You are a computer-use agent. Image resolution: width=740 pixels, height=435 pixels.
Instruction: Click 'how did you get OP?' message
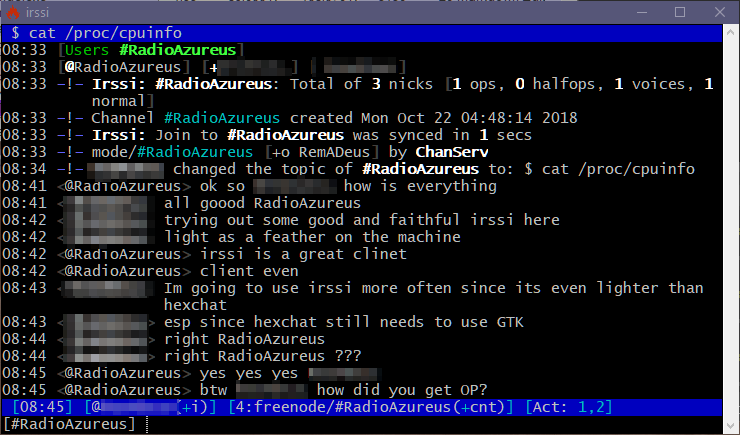(402, 390)
